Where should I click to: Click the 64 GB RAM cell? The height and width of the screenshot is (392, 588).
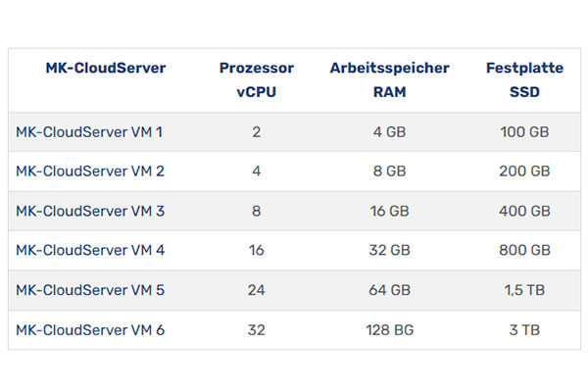click(389, 290)
